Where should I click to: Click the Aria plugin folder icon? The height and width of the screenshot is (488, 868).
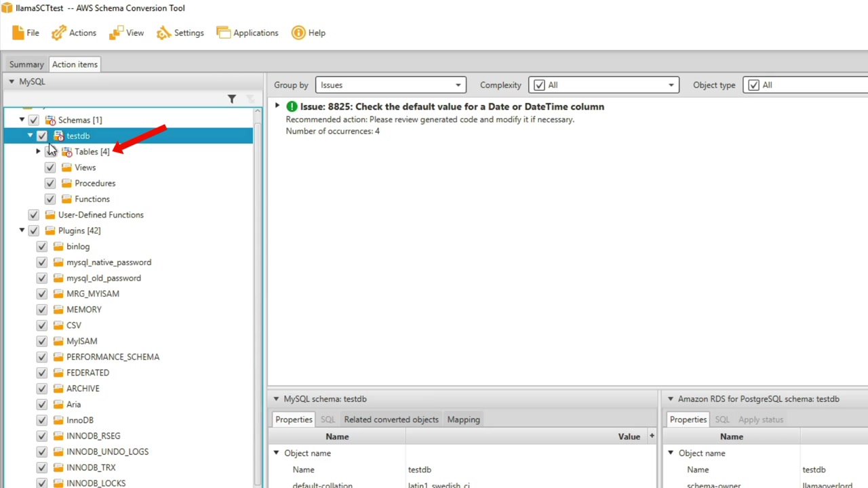click(58, 405)
